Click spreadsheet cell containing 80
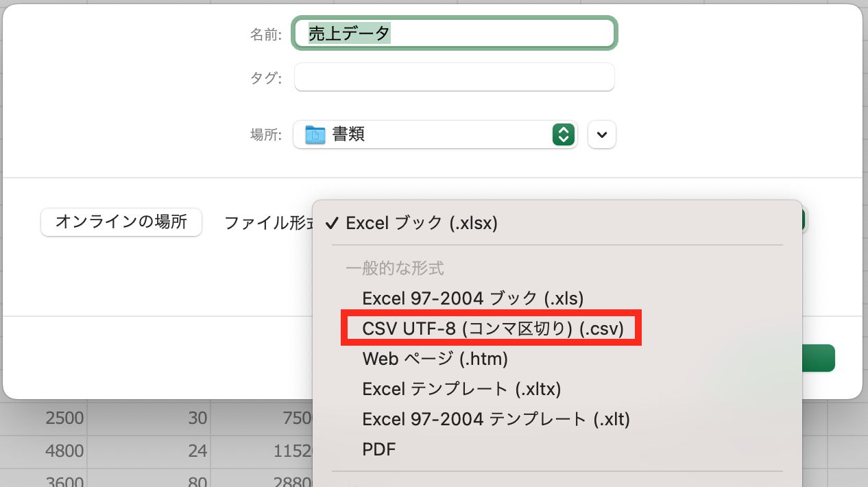868x487 pixels. coord(149,478)
